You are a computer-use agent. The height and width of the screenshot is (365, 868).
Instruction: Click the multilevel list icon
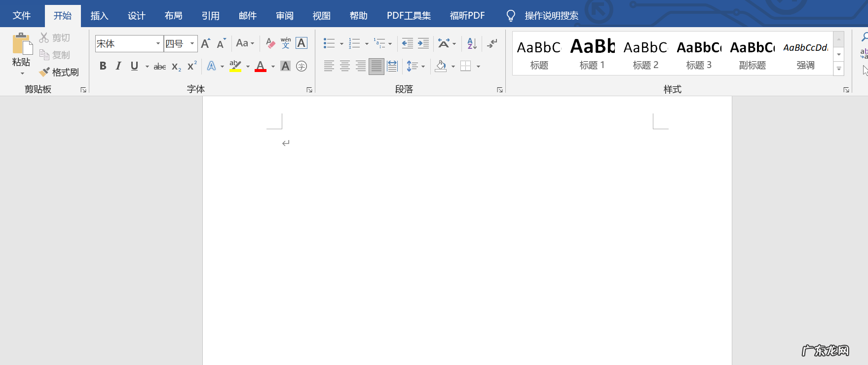379,43
